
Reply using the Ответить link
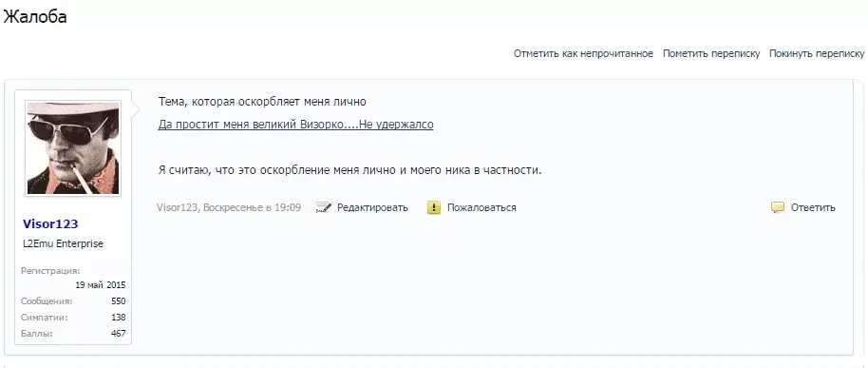click(x=813, y=208)
